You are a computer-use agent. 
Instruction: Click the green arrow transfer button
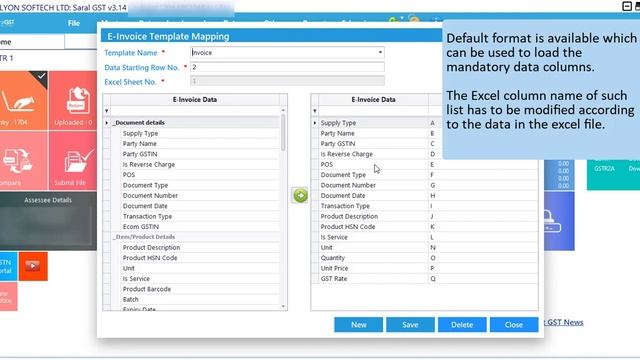[300, 196]
